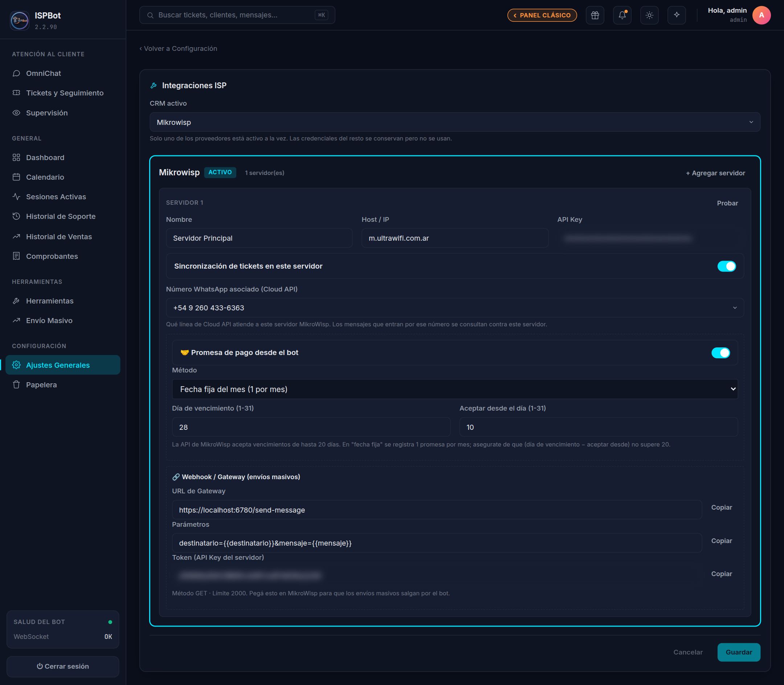Click Cerrar sesión button
The height and width of the screenshot is (685, 784).
pyautogui.click(x=63, y=666)
